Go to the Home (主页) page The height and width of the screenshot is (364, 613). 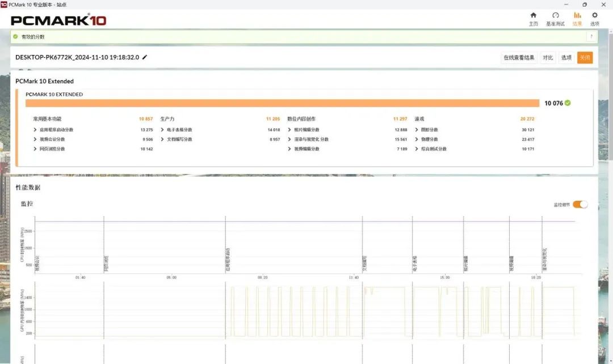point(533,19)
